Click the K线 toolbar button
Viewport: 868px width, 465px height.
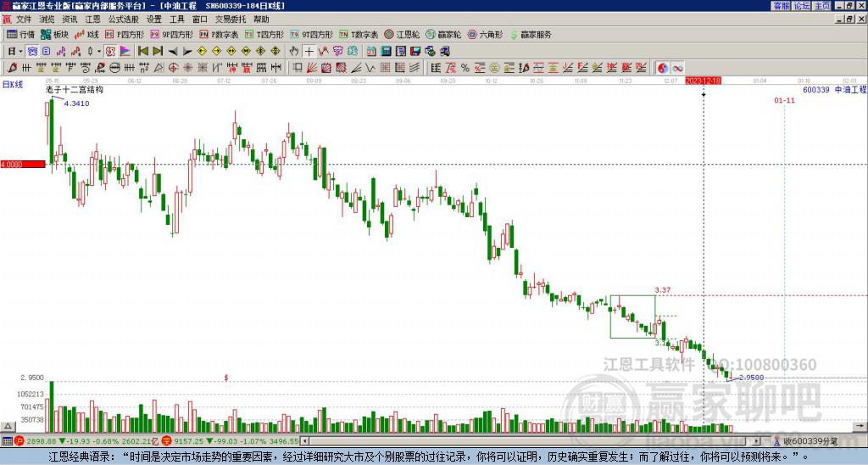tap(86, 34)
